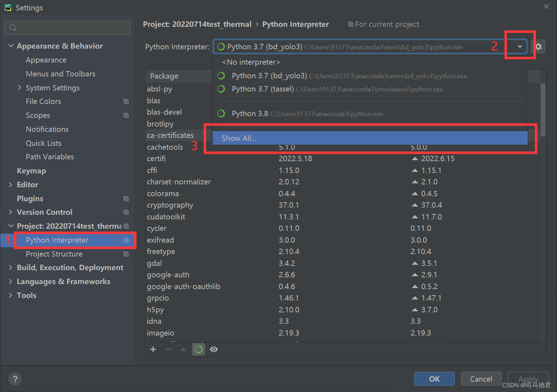
Task: Choose Python 3.7 (bd_yolo3) in dropdown list
Action: pyautogui.click(x=370, y=76)
